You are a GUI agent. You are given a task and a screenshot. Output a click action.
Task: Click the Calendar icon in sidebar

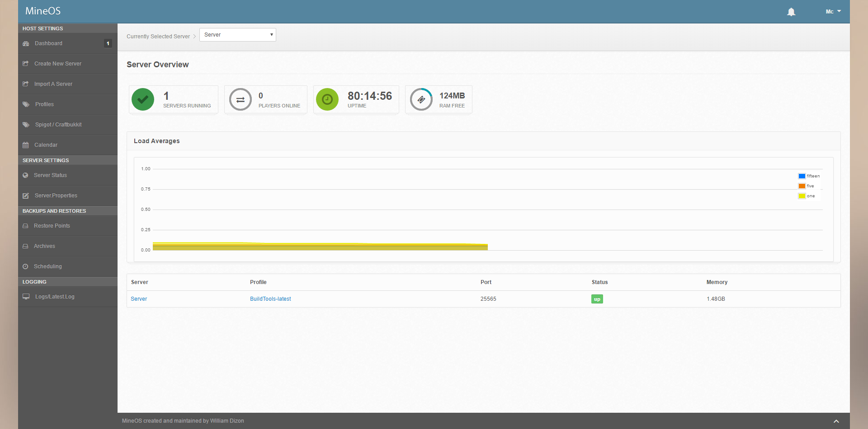26,145
